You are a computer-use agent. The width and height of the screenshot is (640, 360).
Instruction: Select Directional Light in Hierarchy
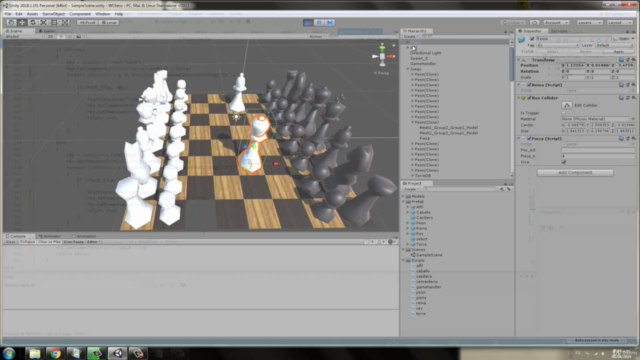(425, 53)
